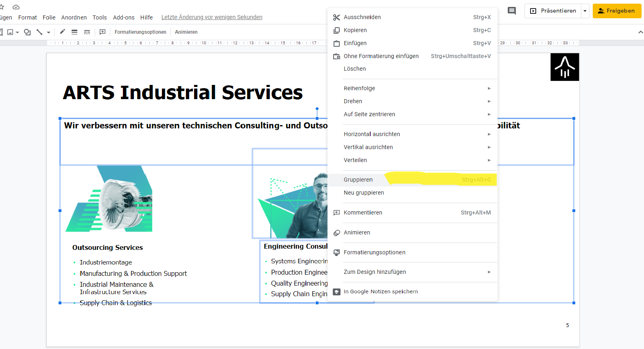Select In Google Notizen speichern
Screen dimensions: 644x349
pos(413,292)
